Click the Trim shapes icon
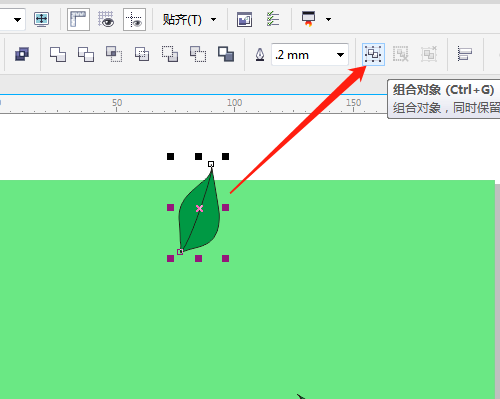This screenshot has width=500, height=399. click(86, 54)
